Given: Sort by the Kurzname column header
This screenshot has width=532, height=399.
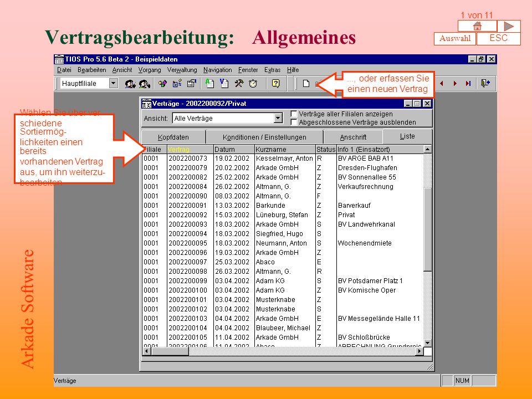Looking at the screenshot, I should tap(285, 149).
